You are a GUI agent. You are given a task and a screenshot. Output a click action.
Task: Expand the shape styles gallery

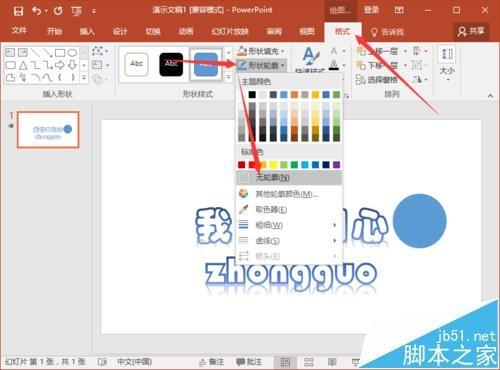(x=228, y=78)
